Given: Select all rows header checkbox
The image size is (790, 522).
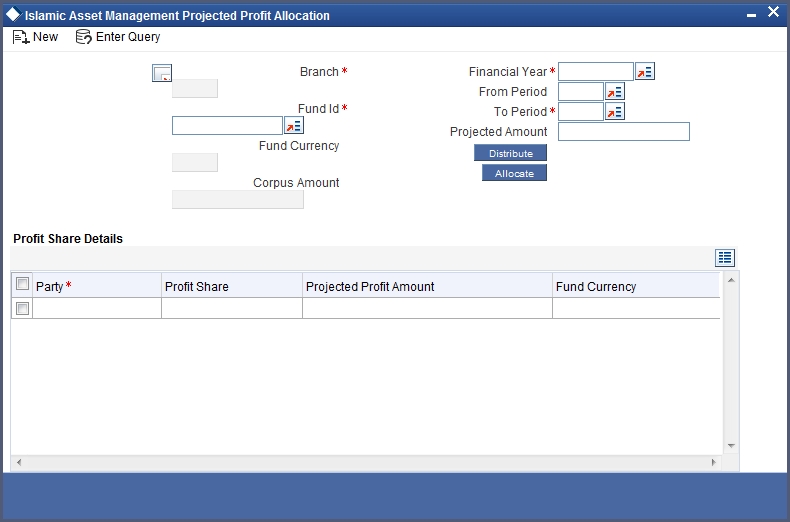Looking at the screenshot, I should point(22,284).
